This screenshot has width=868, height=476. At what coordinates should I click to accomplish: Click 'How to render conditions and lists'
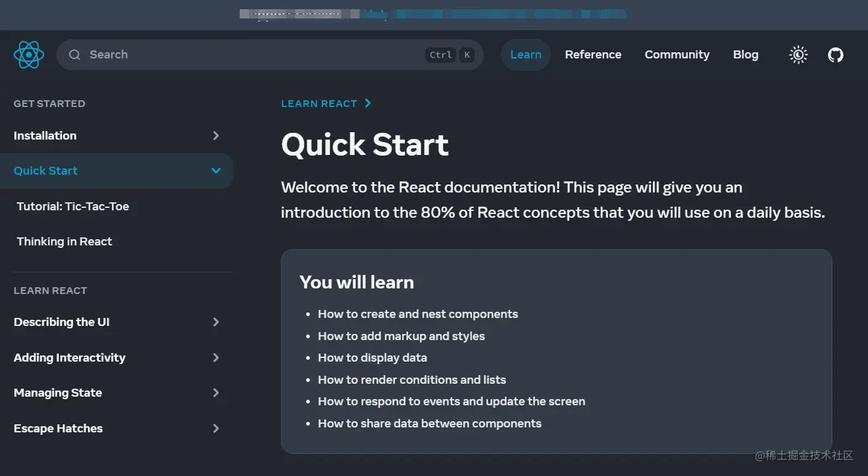tap(412, 379)
